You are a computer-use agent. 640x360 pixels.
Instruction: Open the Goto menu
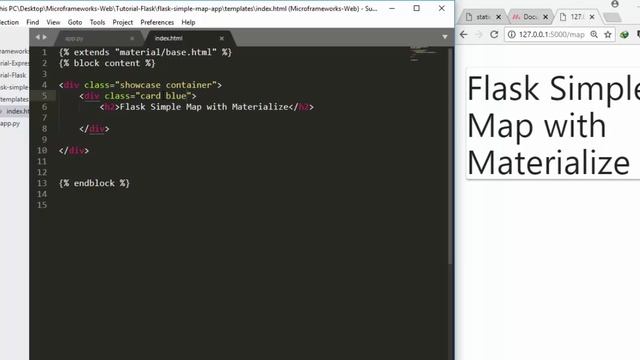pos(75,22)
